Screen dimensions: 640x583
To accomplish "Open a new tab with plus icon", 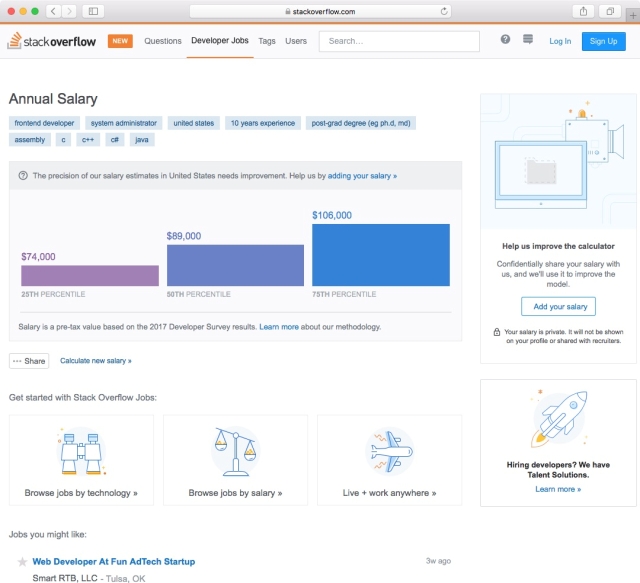I will point(633,16).
